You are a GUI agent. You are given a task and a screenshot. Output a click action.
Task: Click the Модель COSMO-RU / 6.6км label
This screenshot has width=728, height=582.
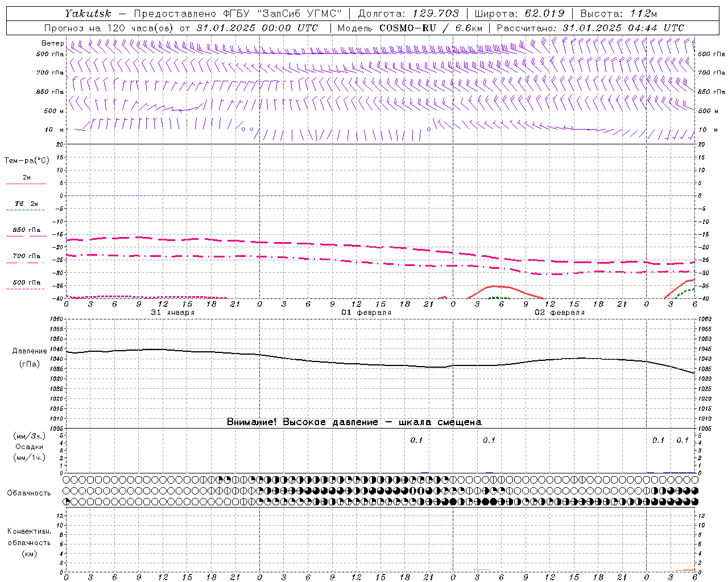(x=410, y=28)
